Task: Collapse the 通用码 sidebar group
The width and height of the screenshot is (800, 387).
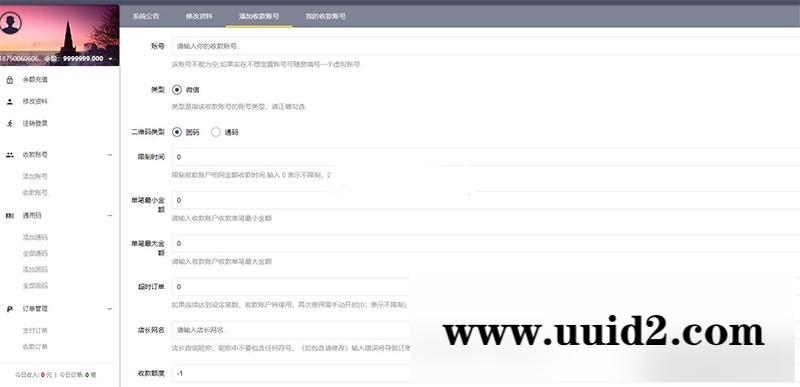Action: point(110,216)
